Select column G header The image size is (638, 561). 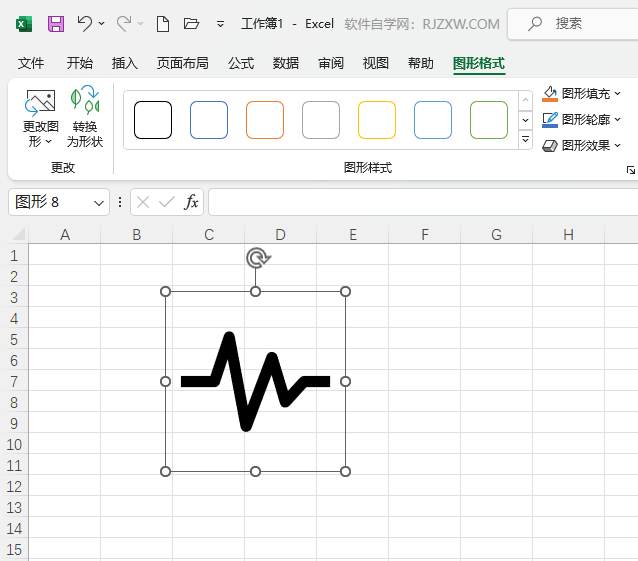click(x=496, y=235)
